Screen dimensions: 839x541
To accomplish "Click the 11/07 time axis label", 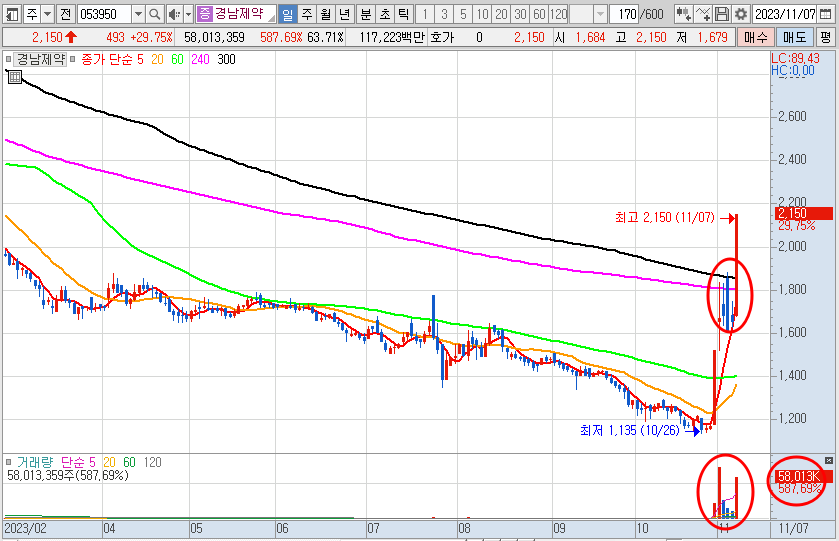I will (x=794, y=529).
